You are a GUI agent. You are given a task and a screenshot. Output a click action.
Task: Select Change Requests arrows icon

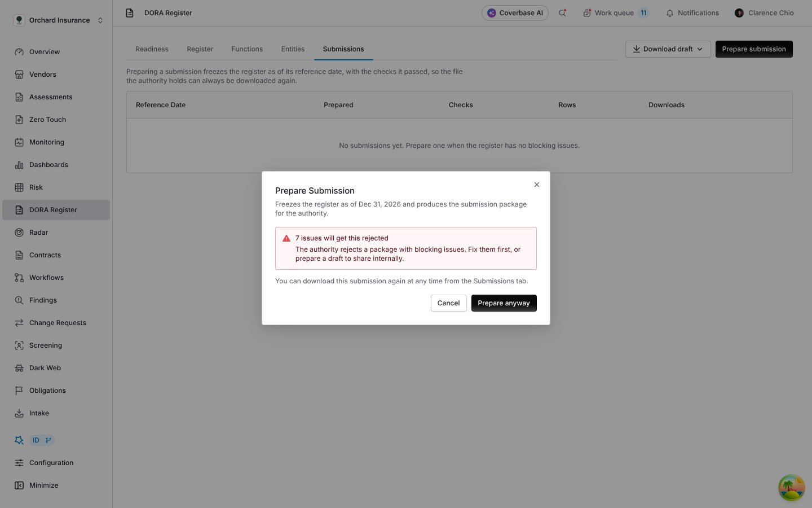point(19,323)
